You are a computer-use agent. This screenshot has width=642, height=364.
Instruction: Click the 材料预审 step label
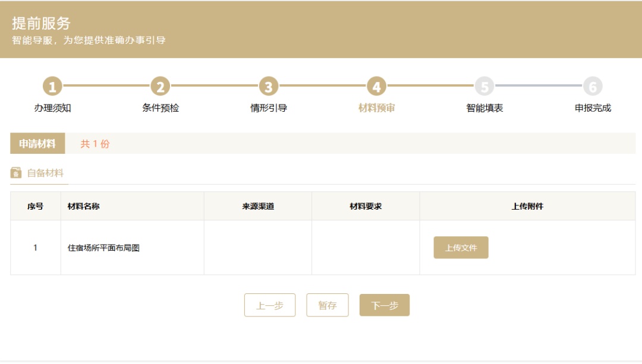pyautogui.click(x=377, y=108)
